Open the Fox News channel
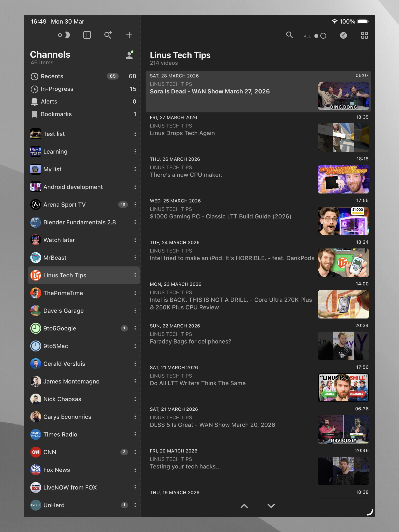399x532 pixels. tap(84, 470)
